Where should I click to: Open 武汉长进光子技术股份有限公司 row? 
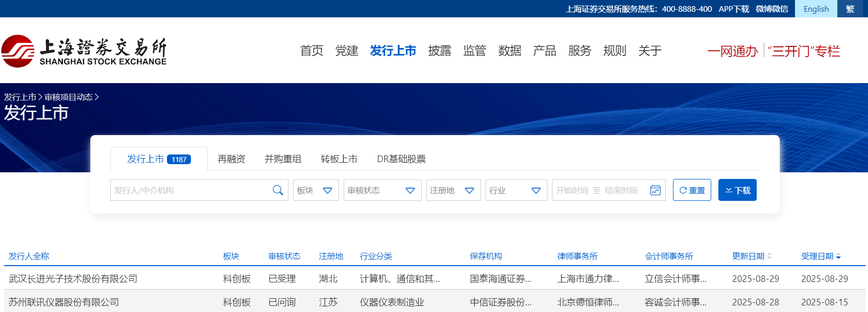coord(435,279)
